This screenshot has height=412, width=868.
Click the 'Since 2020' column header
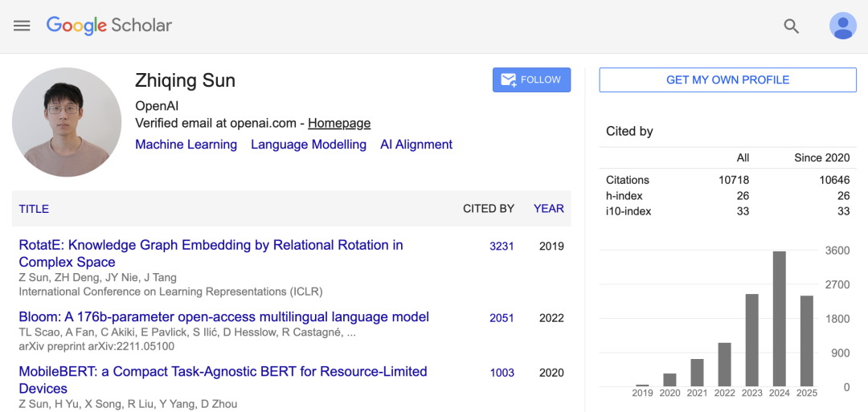click(822, 157)
